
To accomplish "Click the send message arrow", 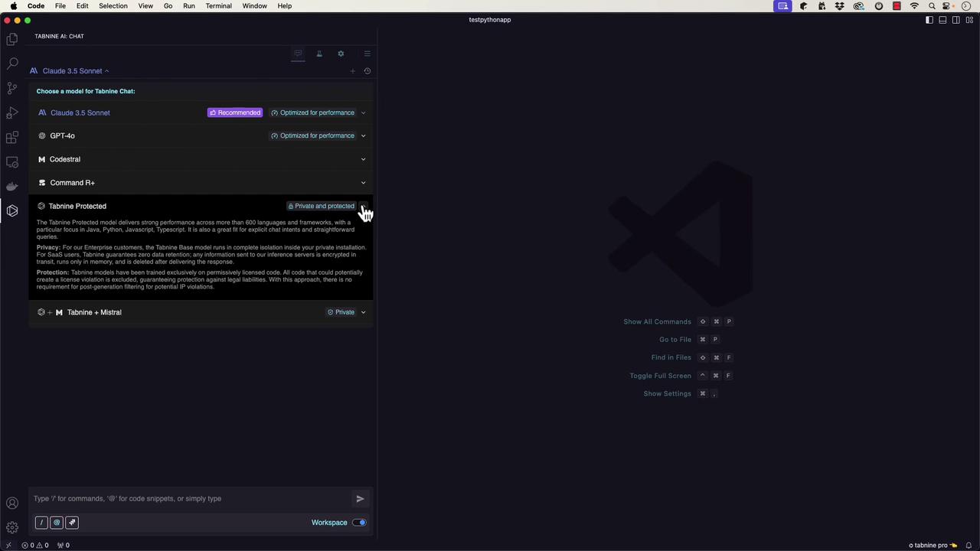I will pos(360,499).
